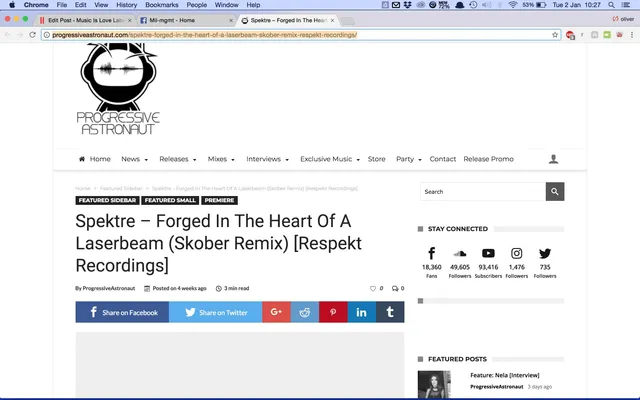Click the YouTube subscribers icon
640x400 pixels.
pyautogui.click(x=488, y=253)
